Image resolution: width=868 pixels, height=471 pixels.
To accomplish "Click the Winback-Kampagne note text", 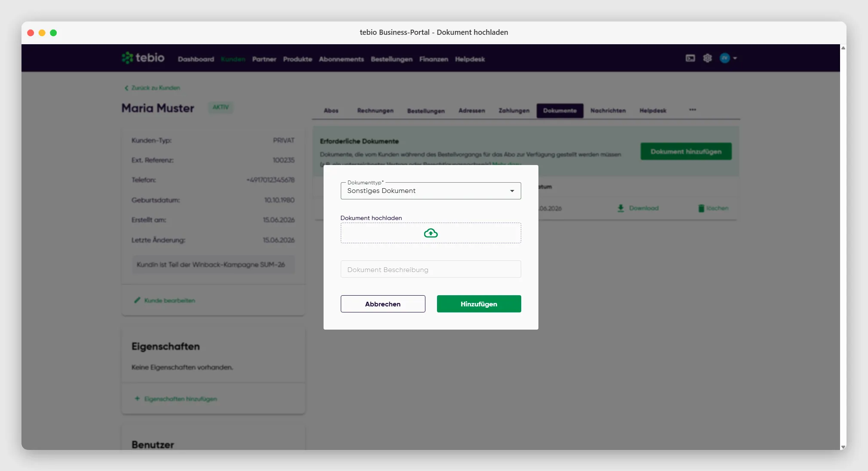I will click(211, 264).
